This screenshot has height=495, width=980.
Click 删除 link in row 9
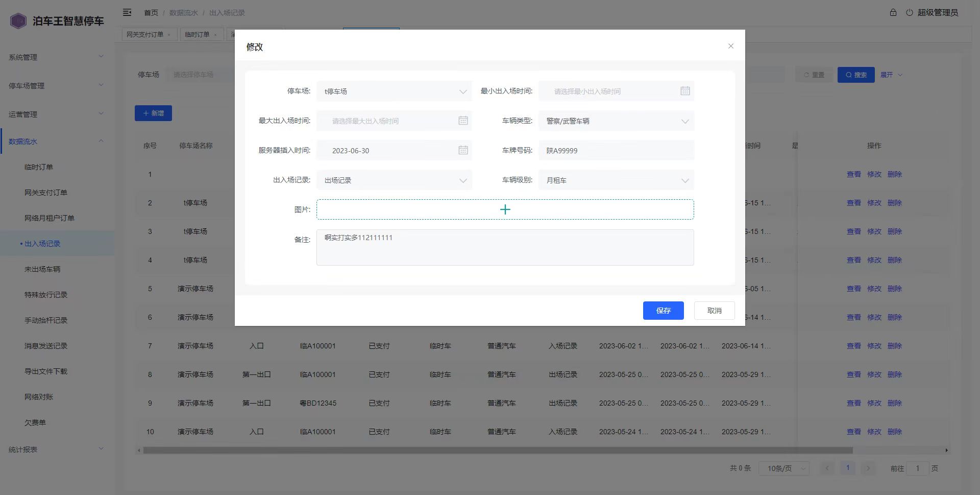point(895,403)
